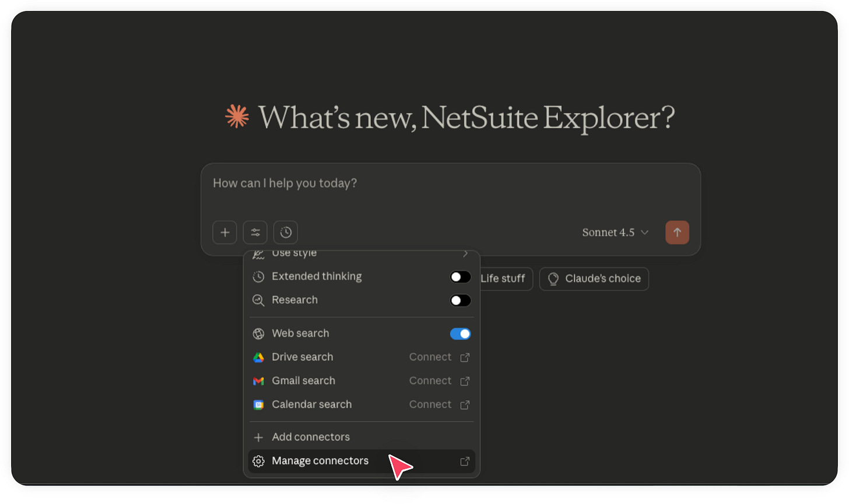Click external link icon on Calendar search row

tap(465, 405)
